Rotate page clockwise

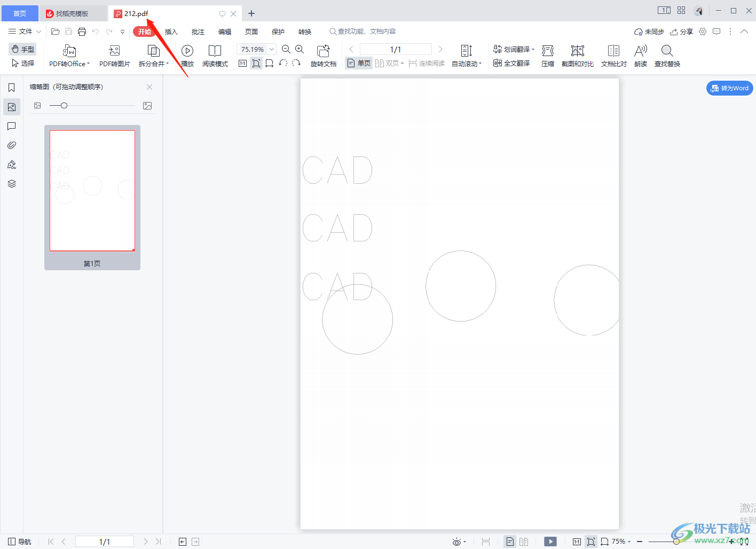click(296, 63)
